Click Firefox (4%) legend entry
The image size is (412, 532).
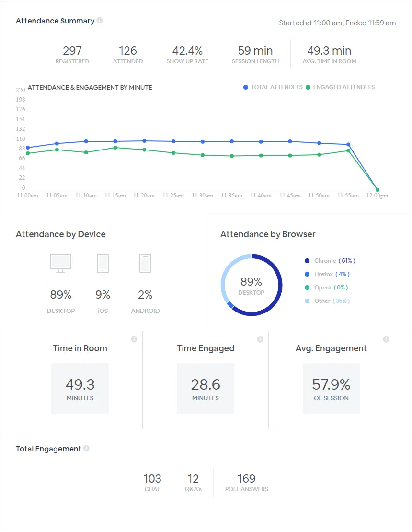[327, 274]
